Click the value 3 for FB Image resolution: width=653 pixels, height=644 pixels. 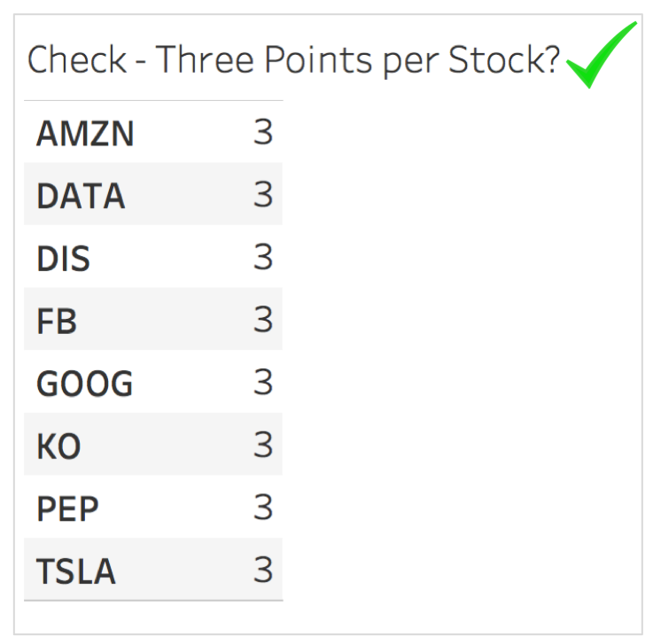[263, 319]
